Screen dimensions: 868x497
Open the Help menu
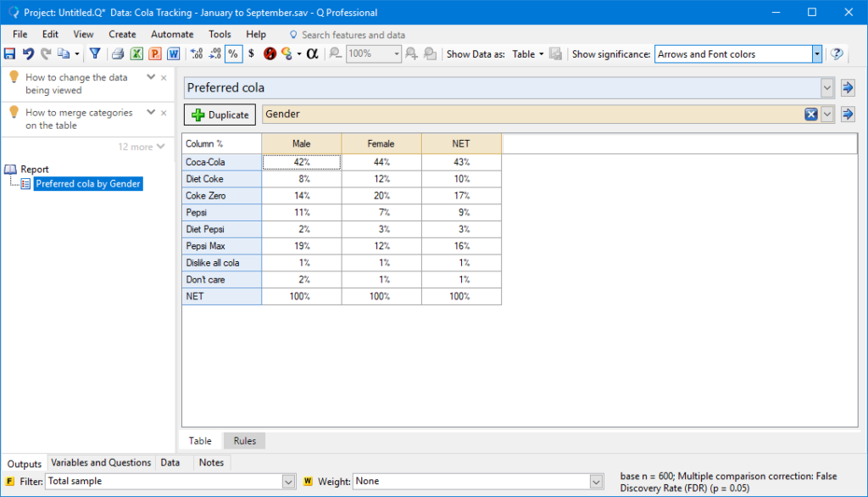[x=256, y=35]
